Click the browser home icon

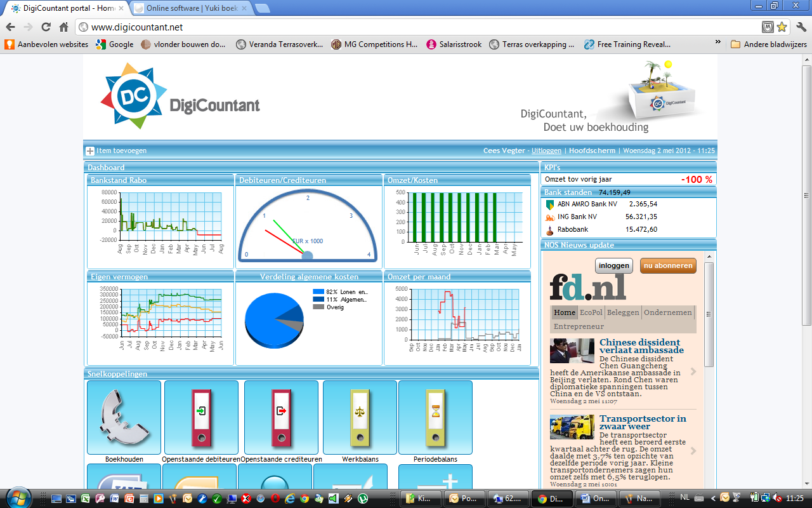click(63, 27)
